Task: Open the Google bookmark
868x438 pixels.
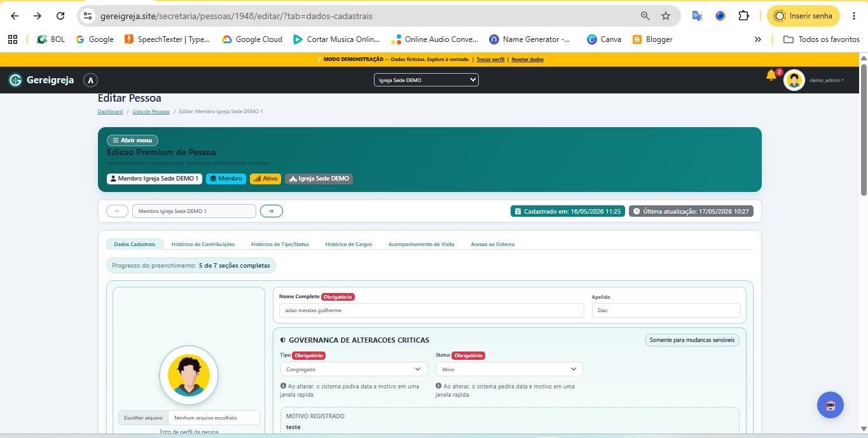Action: [95, 39]
